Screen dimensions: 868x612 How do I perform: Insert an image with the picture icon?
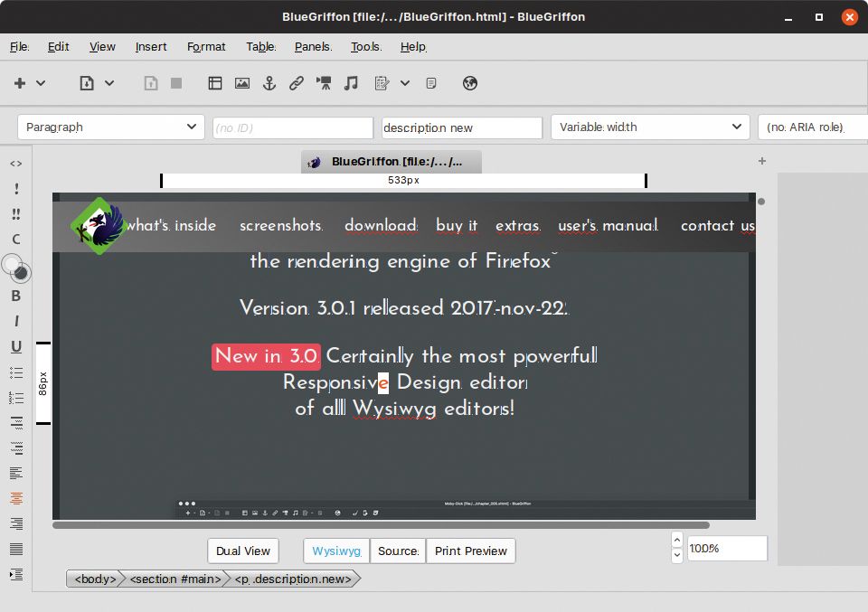pyautogui.click(x=242, y=83)
